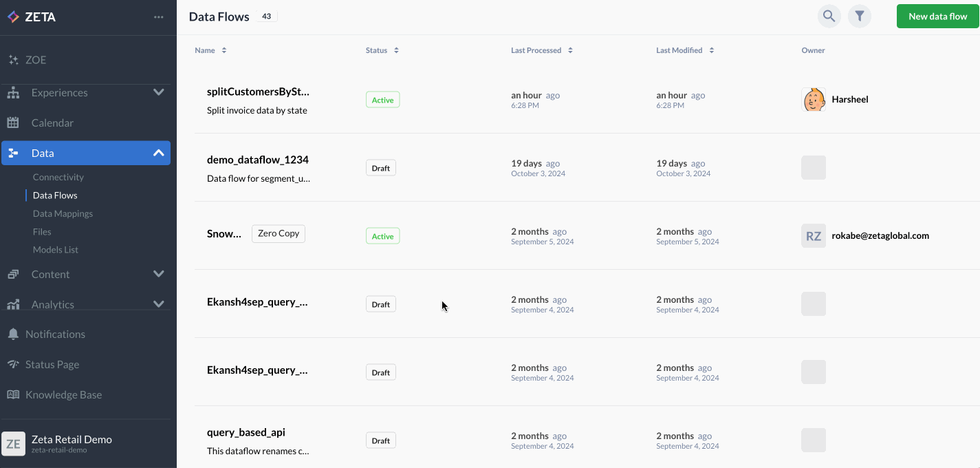Click Harsheel's avatar image
The image size is (980, 468).
coord(814,100)
